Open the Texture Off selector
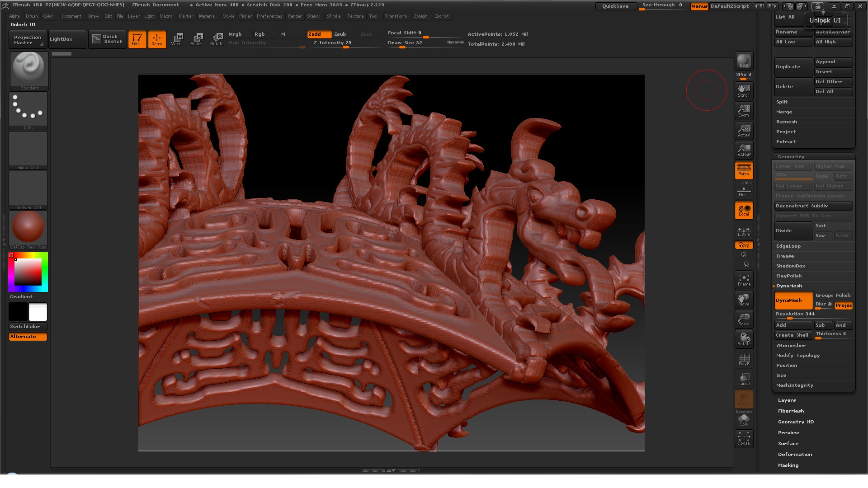Image resolution: width=868 pixels, height=488 pixels. point(28,190)
